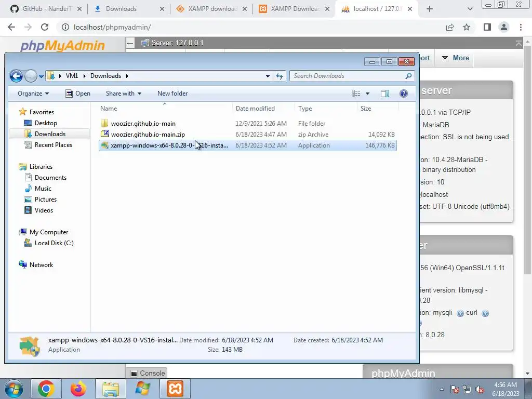Show hidden tray icons arrow

(x=442, y=390)
